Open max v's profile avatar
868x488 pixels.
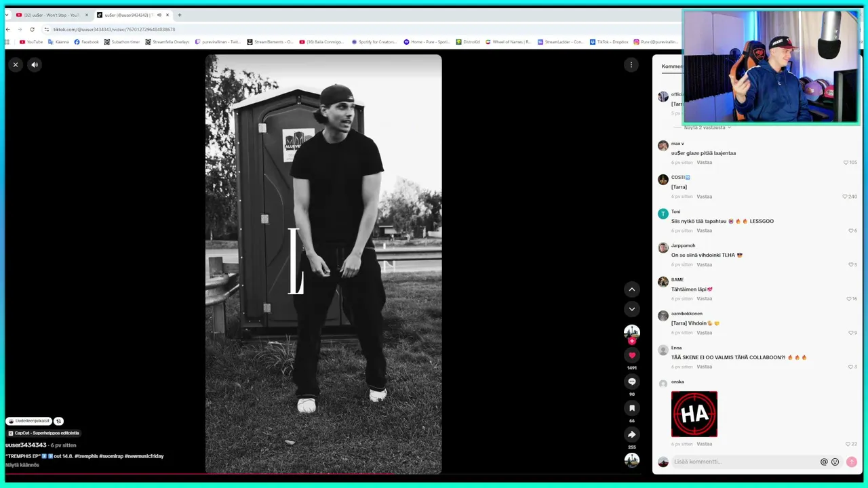pyautogui.click(x=663, y=146)
